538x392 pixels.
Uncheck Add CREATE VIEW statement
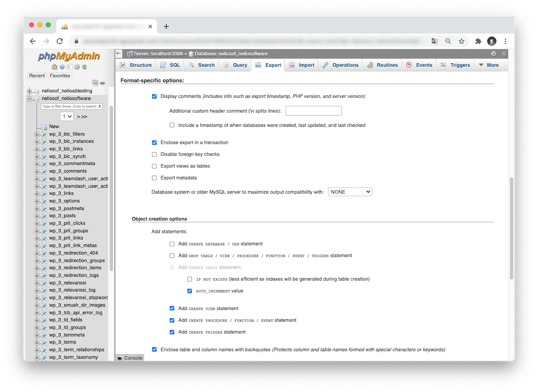click(x=172, y=309)
